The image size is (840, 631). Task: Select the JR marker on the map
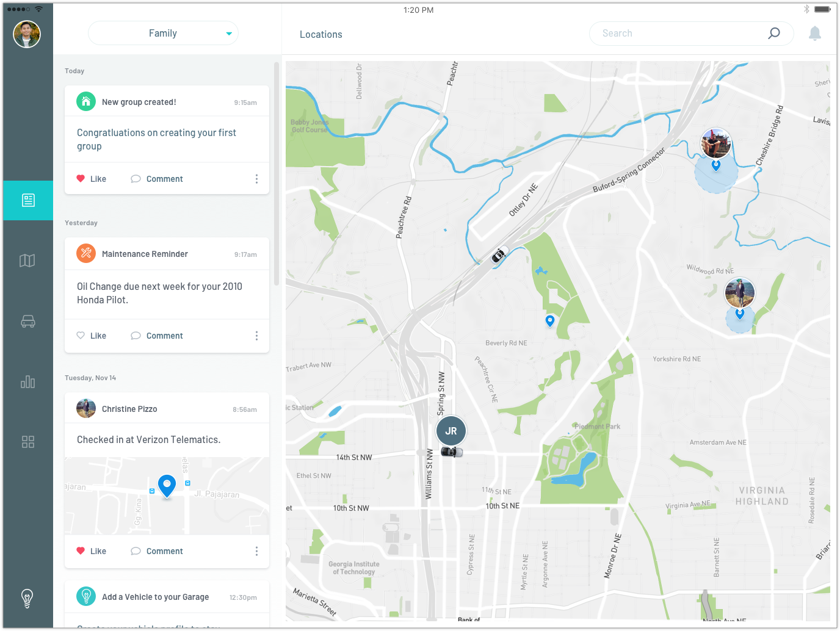(451, 431)
